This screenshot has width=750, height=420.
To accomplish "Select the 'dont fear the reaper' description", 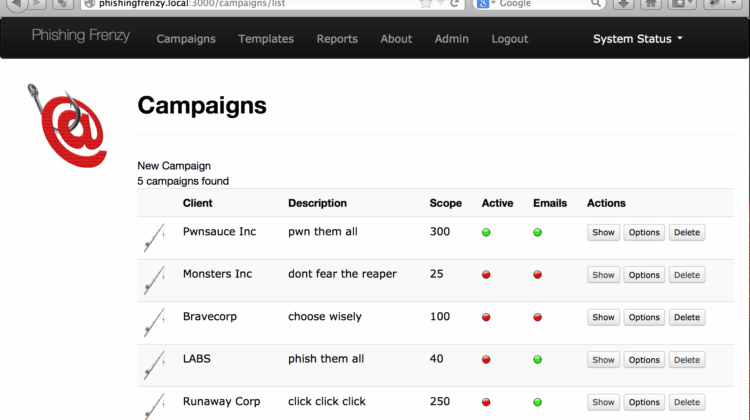I will 342,274.
